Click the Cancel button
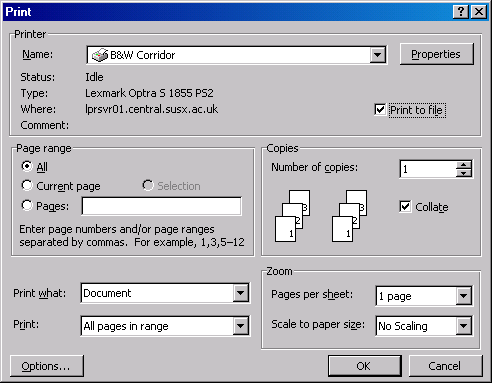The height and width of the screenshot is (383, 492). tap(445, 366)
